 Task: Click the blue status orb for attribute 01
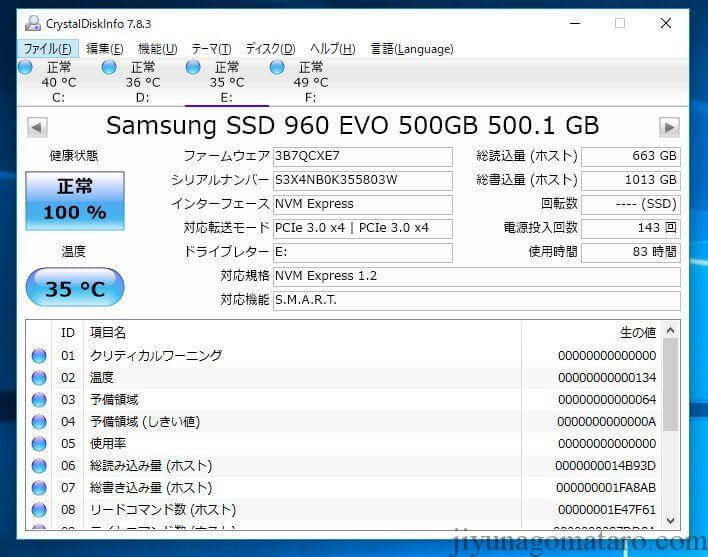coord(39,356)
